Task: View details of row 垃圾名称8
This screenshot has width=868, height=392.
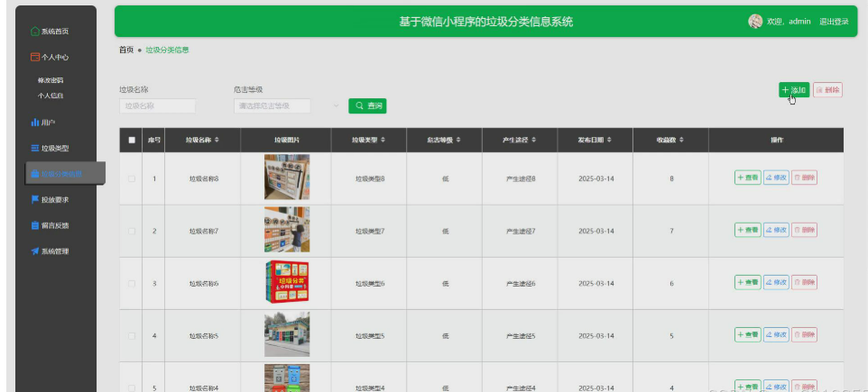Action: [x=747, y=178]
